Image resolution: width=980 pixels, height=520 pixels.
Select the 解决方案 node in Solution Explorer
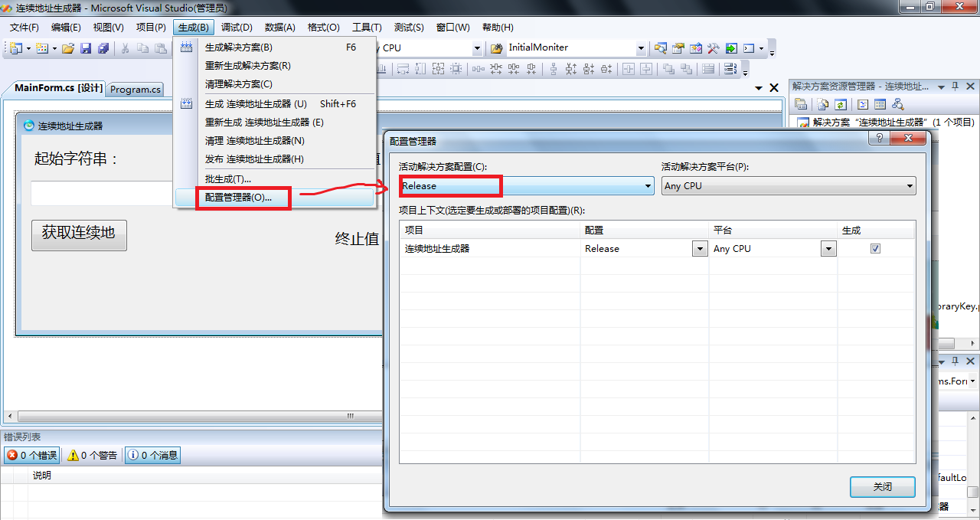click(885, 123)
